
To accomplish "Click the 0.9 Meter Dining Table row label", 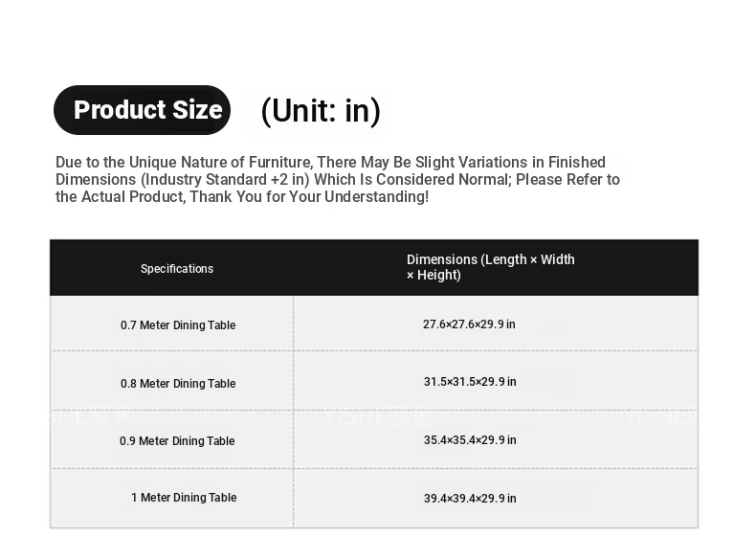I will pyautogui.click(x=177, y=441).
